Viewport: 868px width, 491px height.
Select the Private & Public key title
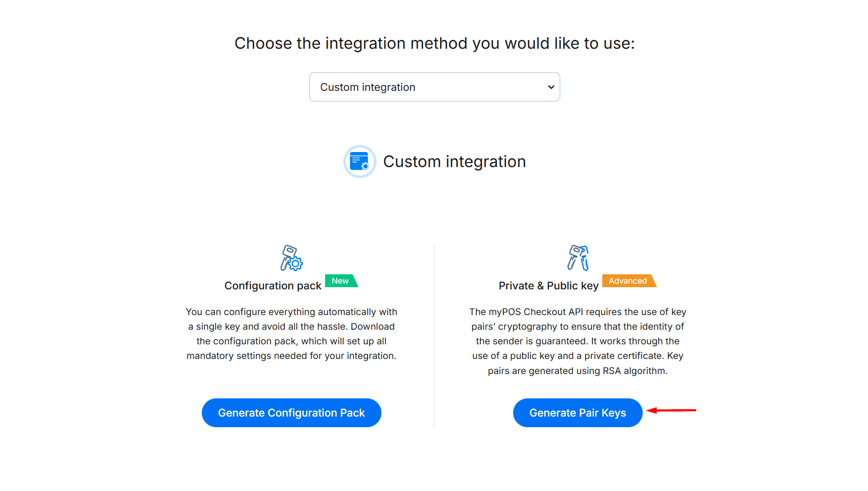tap(548, 285)
